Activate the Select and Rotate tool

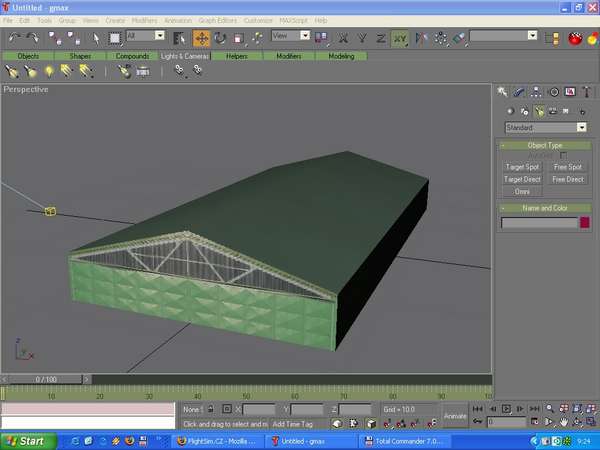pyautogui.click(x=220, y=38)
